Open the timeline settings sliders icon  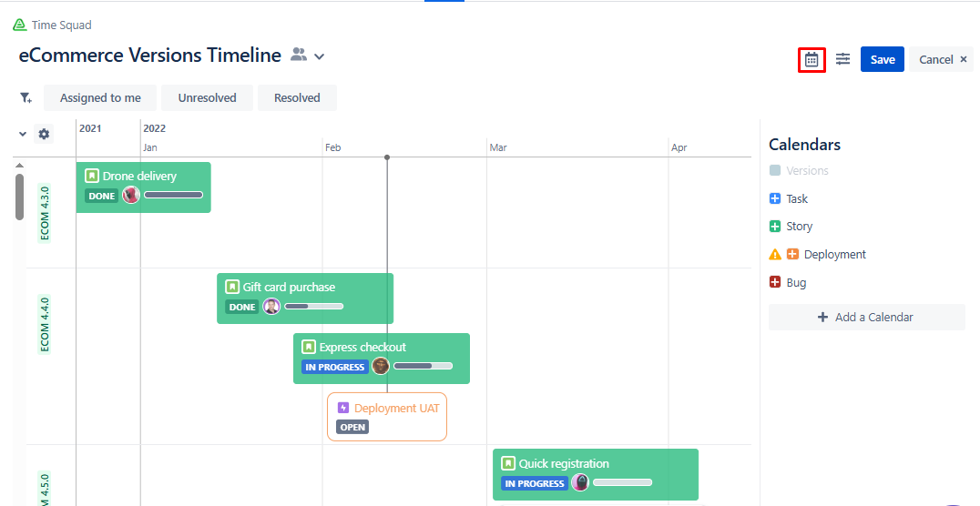coord(843,59)
